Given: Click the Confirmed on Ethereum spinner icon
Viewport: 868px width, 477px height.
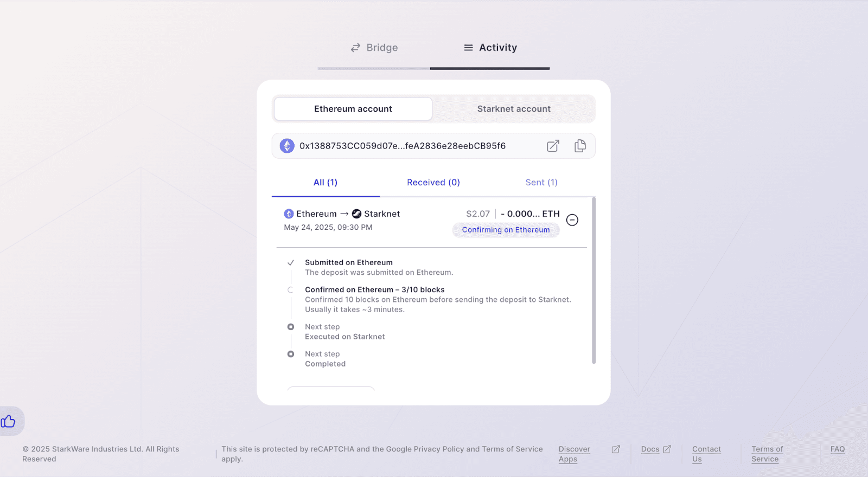Looking at the screenshot, I should pos(291,290).
